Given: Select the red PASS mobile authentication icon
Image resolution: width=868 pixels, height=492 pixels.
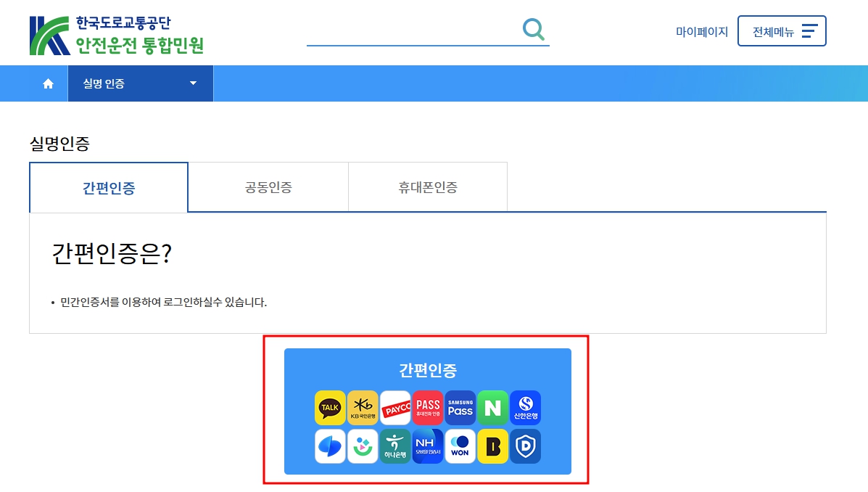Looking at the screenshot, I should pos(428,408).
